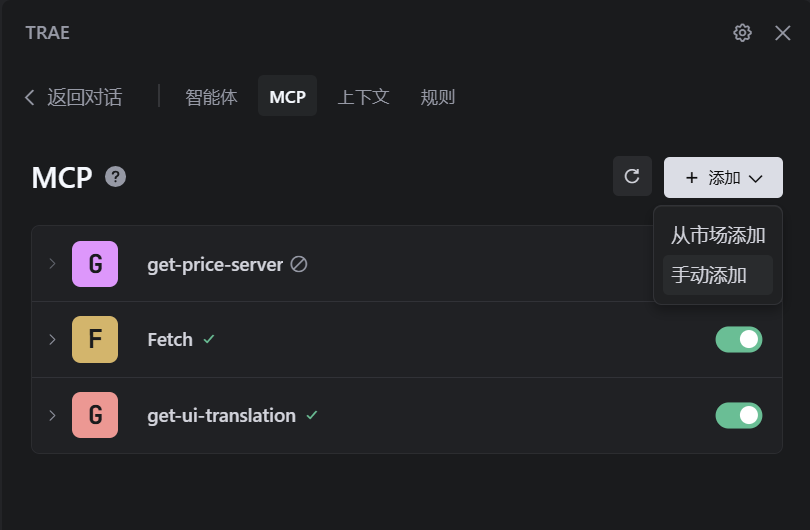This screenshot has width=810, height=530.
Task: Open the 规则 tab
Action: (438, 97)
